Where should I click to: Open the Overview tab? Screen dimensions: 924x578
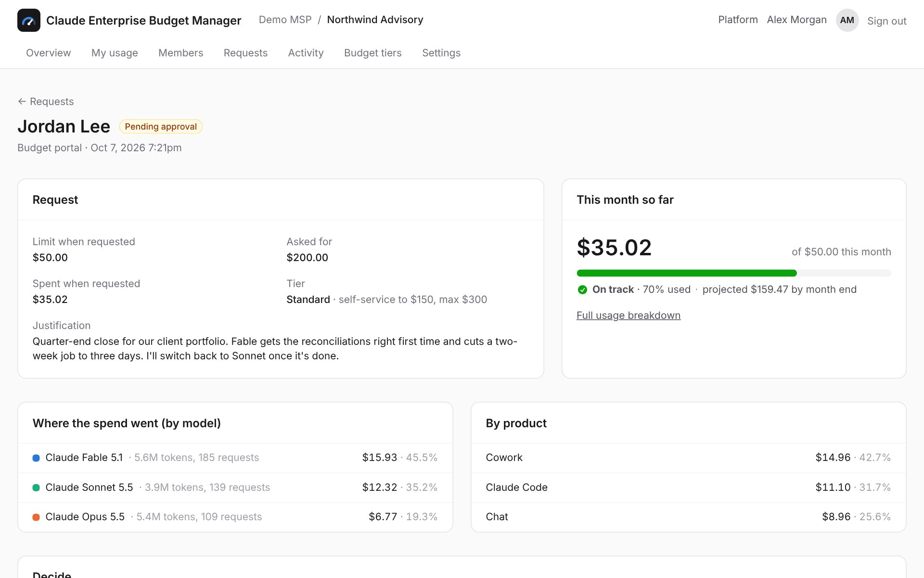click(48, 53)
